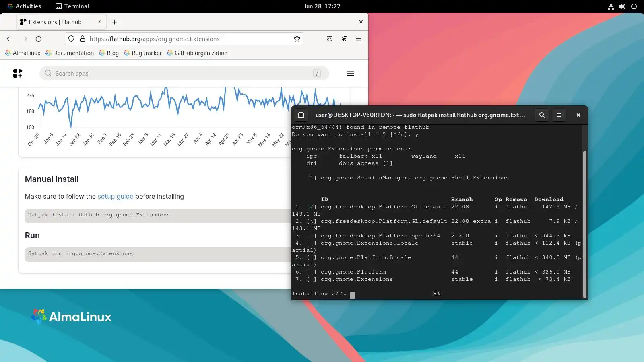The width and height of the screenshot is (644, 362).
Task: Click the Manual Install heading
Action: [52, 179]
